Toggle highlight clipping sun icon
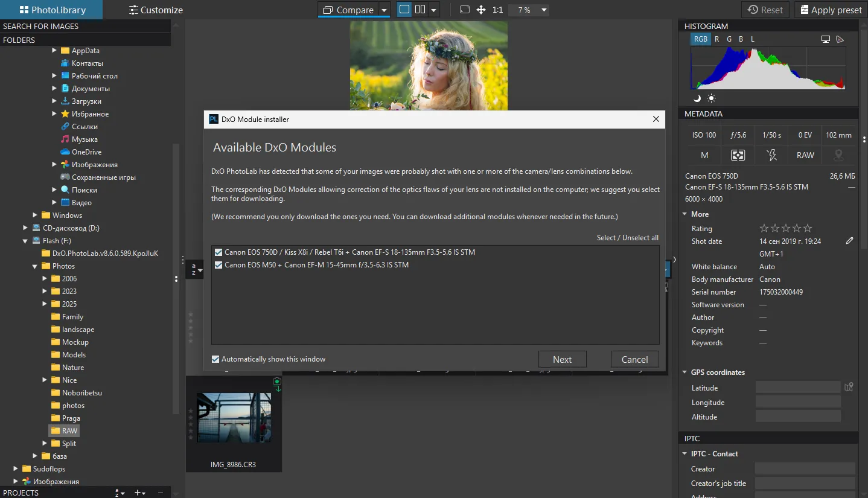This screenshot has width=868, height=498. point(711,98)
